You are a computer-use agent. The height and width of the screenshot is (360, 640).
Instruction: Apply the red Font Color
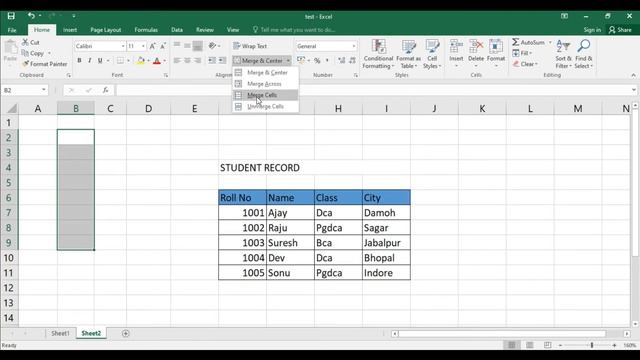(157, 60)
